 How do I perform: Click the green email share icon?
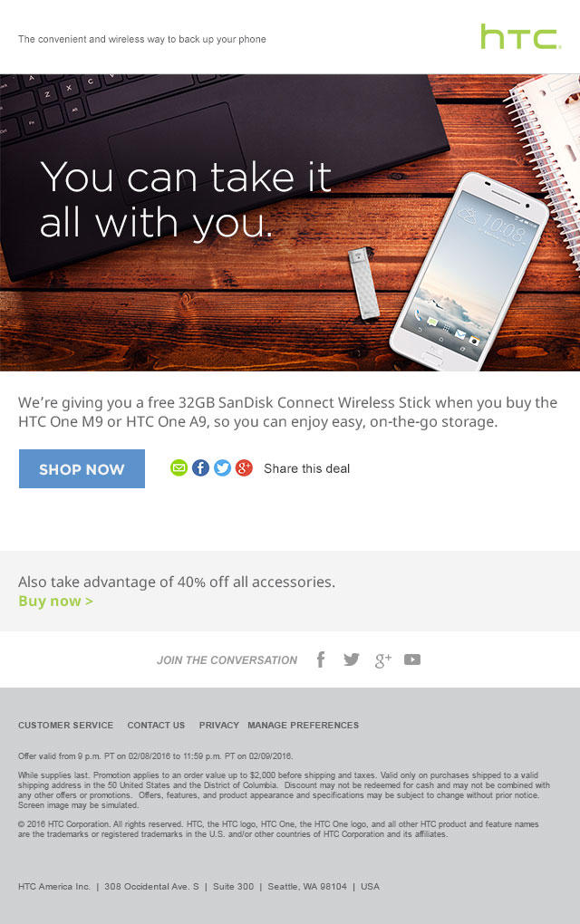179,468
